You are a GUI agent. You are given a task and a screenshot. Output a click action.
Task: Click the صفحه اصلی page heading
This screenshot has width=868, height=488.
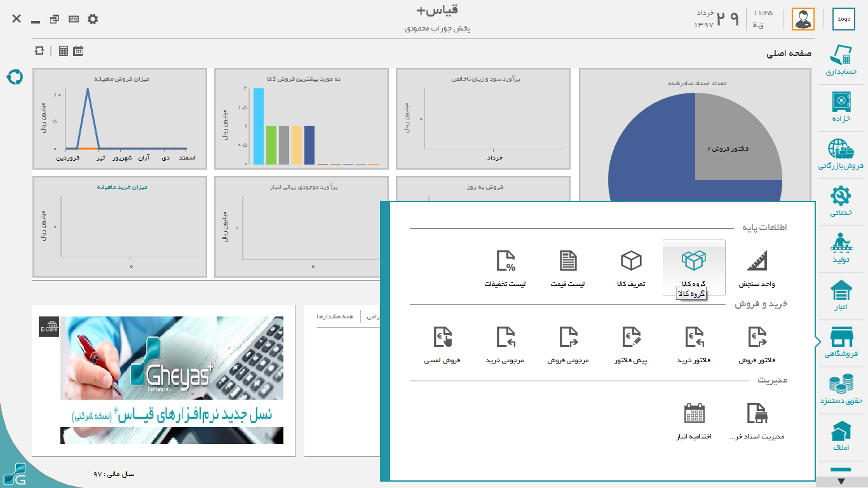[789, 54]
